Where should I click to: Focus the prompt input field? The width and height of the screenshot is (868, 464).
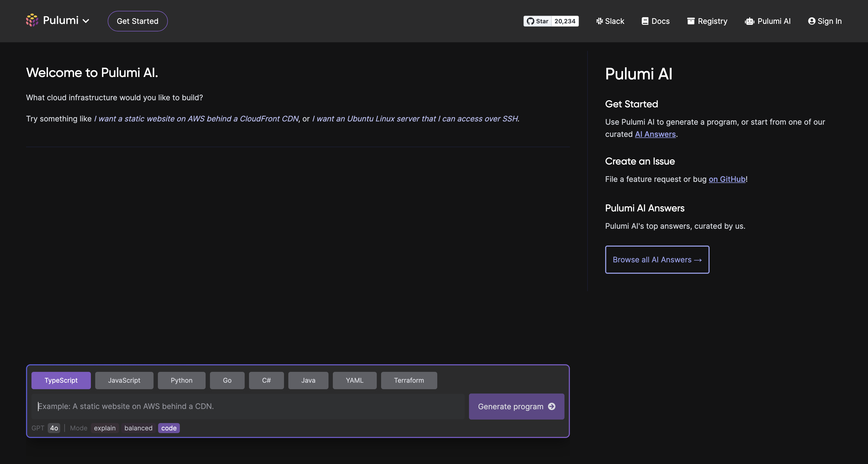(x=248, y=407)
